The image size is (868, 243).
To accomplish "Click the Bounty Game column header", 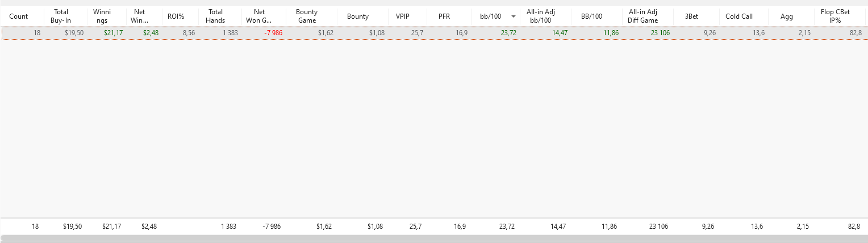I will pyautogui.click(x=307, y=16).
